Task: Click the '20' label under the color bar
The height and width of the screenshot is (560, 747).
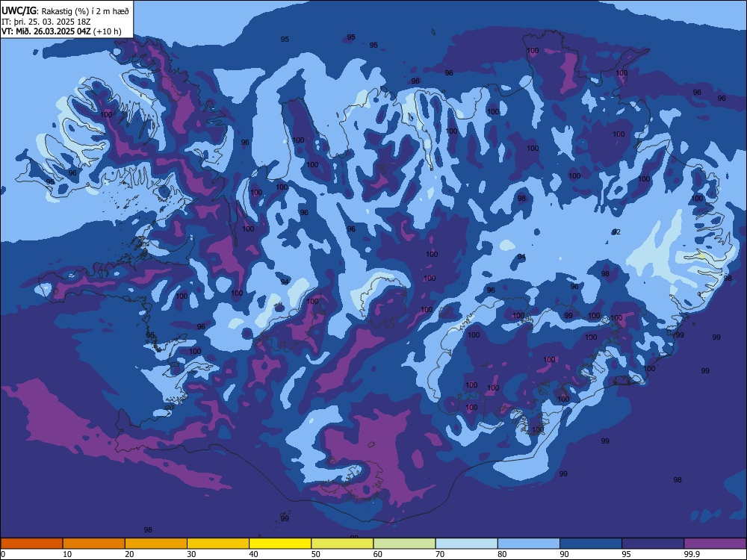Action: [129, 554]
